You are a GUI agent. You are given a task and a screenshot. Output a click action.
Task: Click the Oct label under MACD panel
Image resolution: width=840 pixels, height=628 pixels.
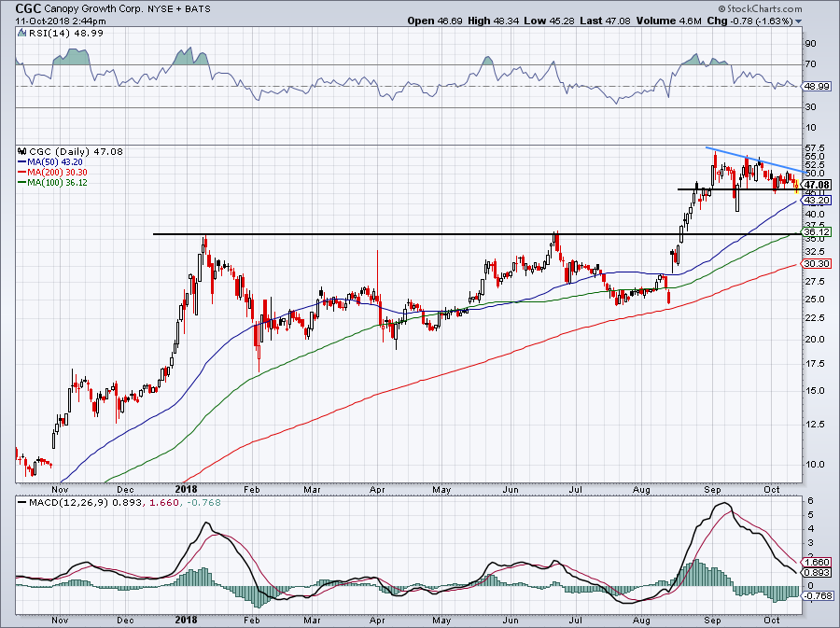(772, 620)
